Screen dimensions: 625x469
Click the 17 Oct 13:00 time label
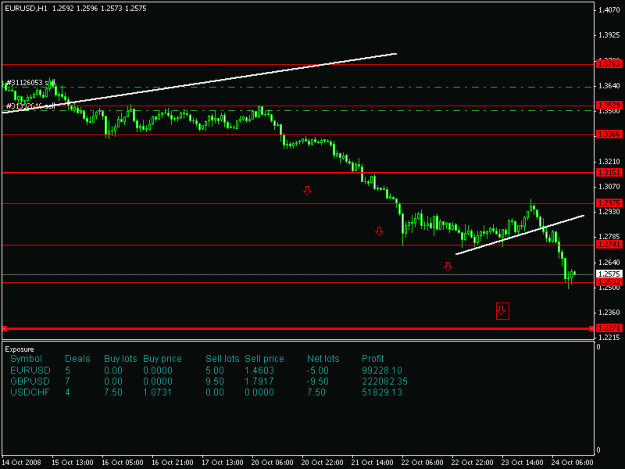point(222,463)
